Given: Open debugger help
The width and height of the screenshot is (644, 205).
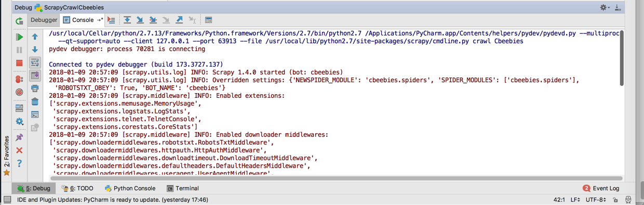Looking at the screenshot, I should click(19, 163).
